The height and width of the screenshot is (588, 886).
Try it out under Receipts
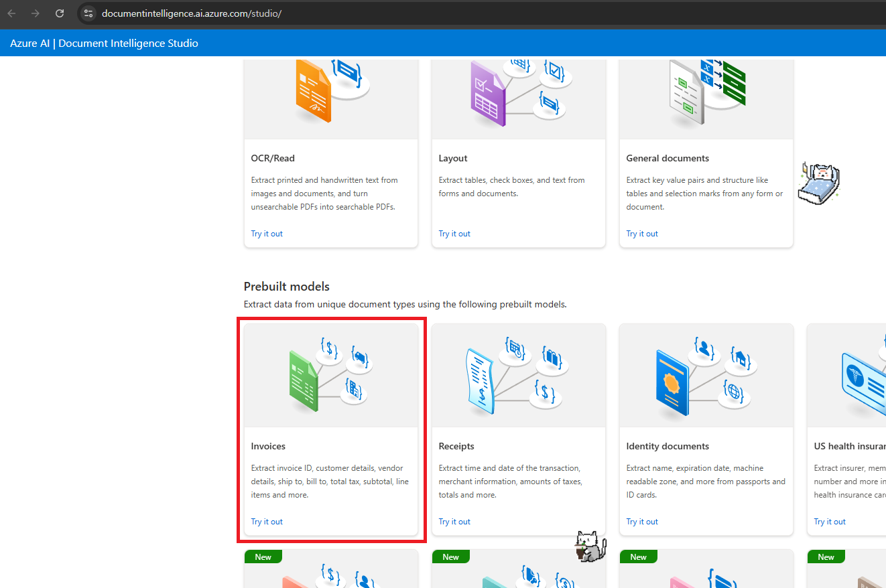click(454, 522)
